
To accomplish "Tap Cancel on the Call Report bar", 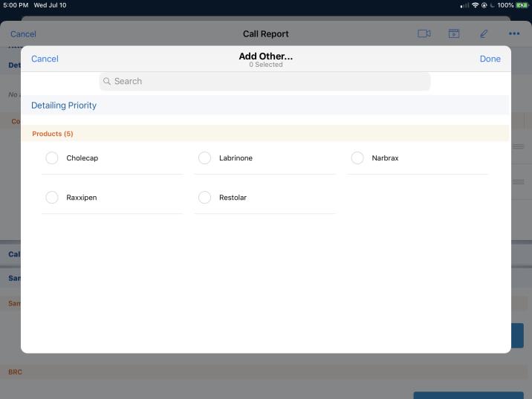I will tap(23, 33).
